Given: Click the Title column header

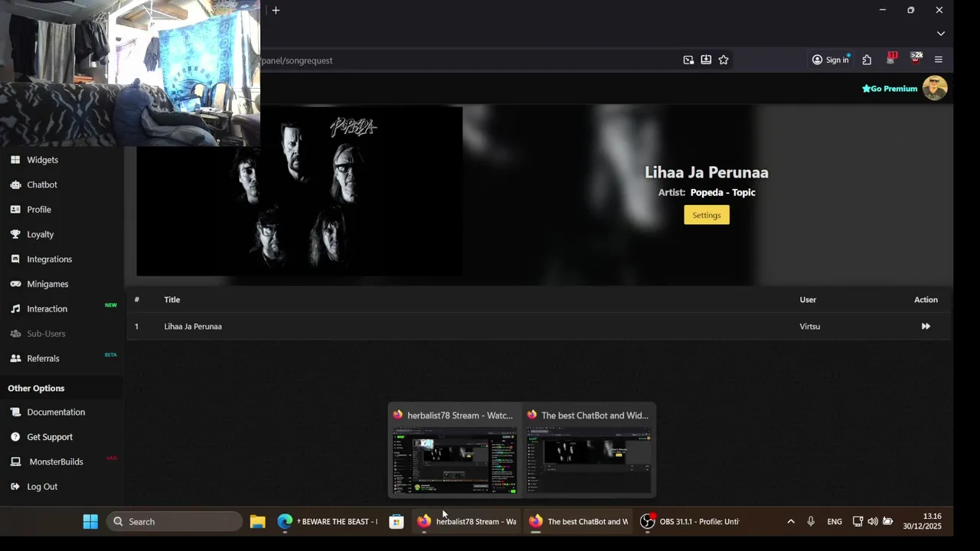Looking at the screenshot, I should (172, 299).
